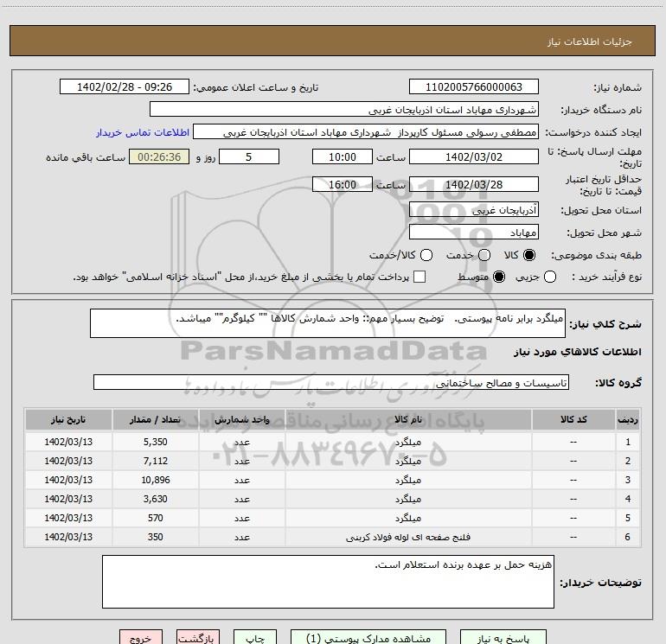666x644 pixels.
Task: Click the چاپ print button
Action: coord(255,637)
